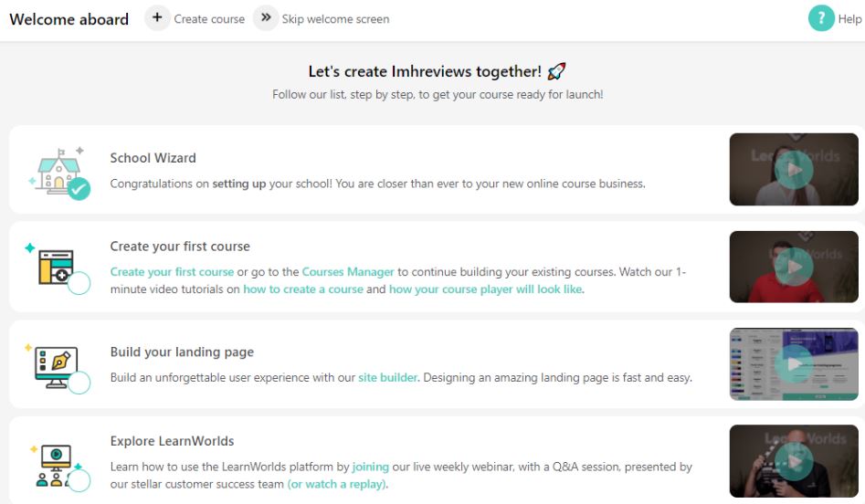865x504 pixels.
Task: Click the 'Welcome aboard' page title
Action: click(x=69, y=19)
